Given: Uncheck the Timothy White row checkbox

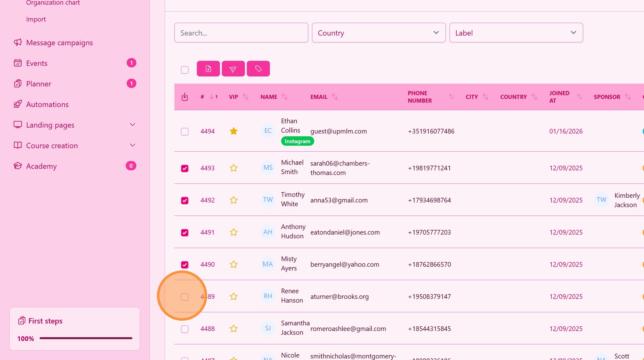Looking at the screenshot, I should point(185,200).
